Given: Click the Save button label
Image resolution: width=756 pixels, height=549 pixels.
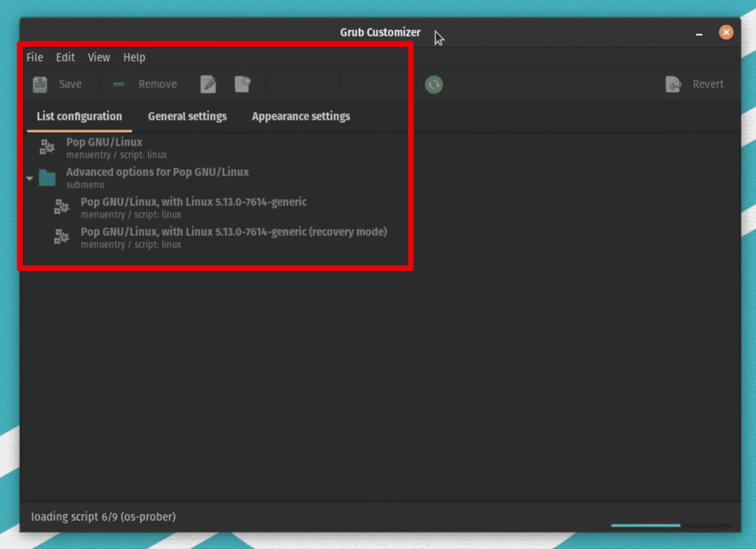Looking at the screenshot, I should pos(70,84).
